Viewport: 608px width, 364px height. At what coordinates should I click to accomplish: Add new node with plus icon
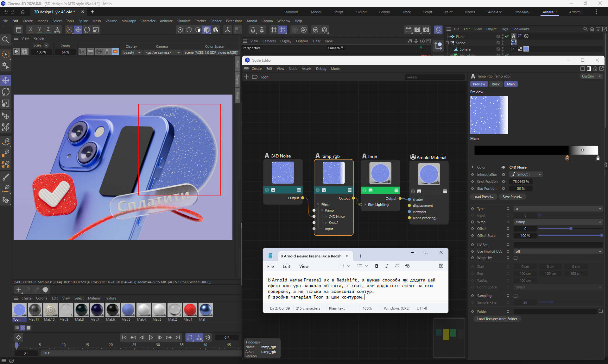(x=247, y=77)
